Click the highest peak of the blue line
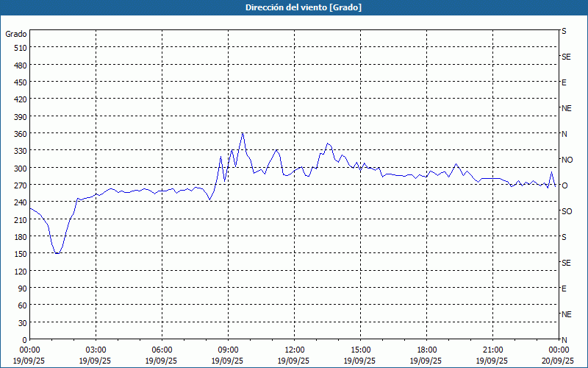This screenshot has width=588, height=368. pyautogui.click(x=243, y=133)
